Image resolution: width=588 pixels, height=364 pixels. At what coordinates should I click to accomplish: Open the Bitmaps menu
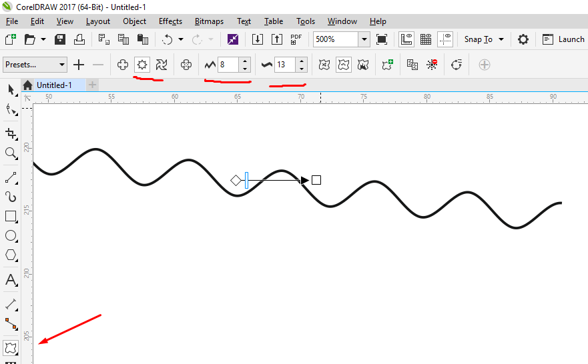(x=209, y=21)
